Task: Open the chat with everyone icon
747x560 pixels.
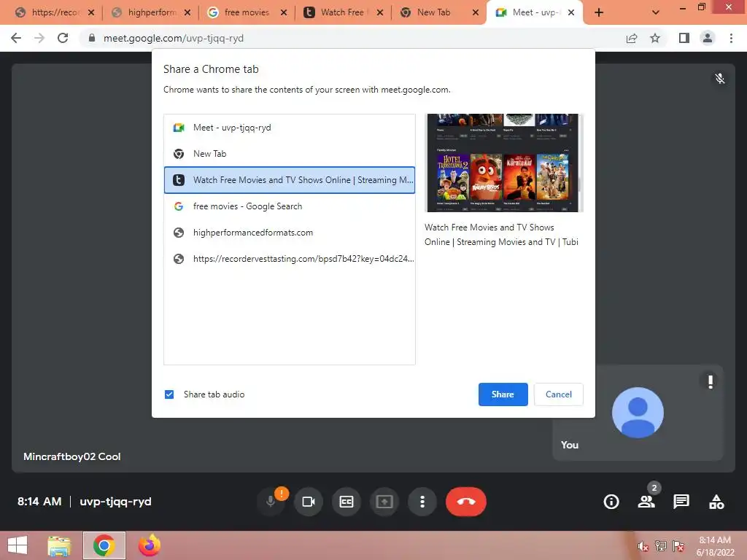Action: pyautogui.click(x=681, y=502)
